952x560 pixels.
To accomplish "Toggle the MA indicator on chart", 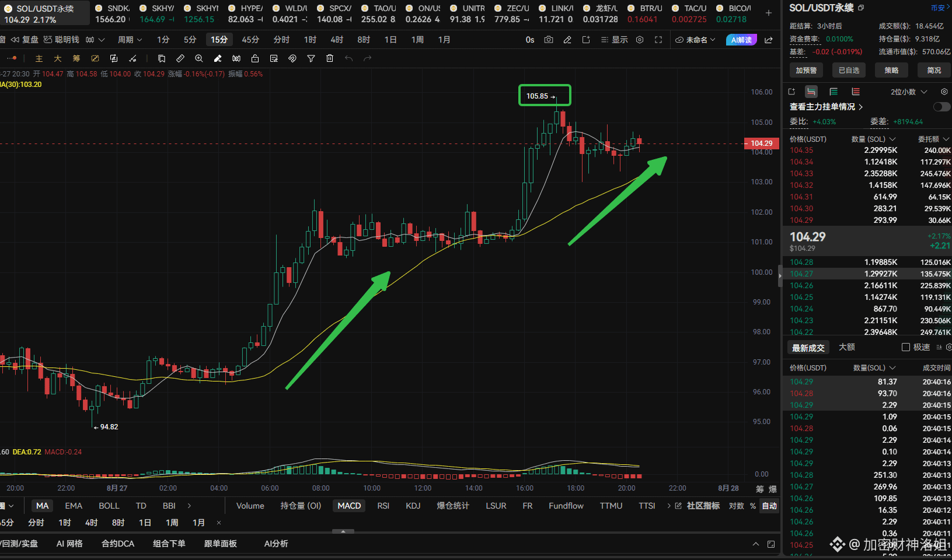I will (43, 506).
